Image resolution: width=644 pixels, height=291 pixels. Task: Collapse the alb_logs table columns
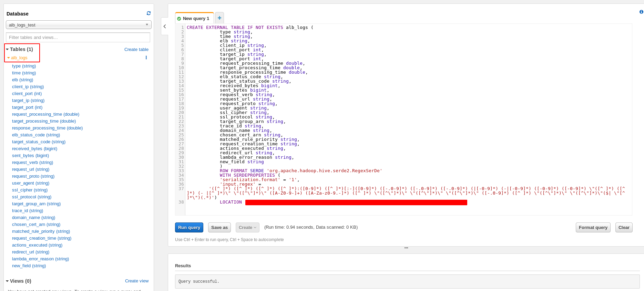point(9,58)
